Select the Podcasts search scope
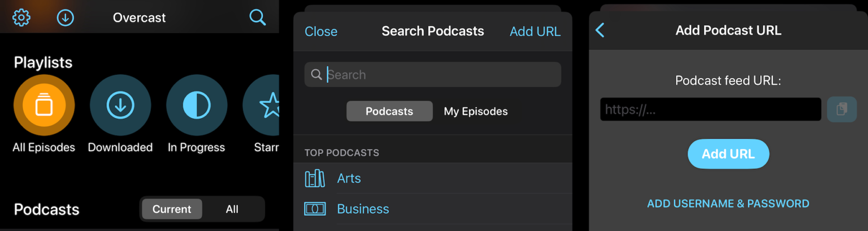This screenshot has width=868, height=231. click(x=389, y=112)
